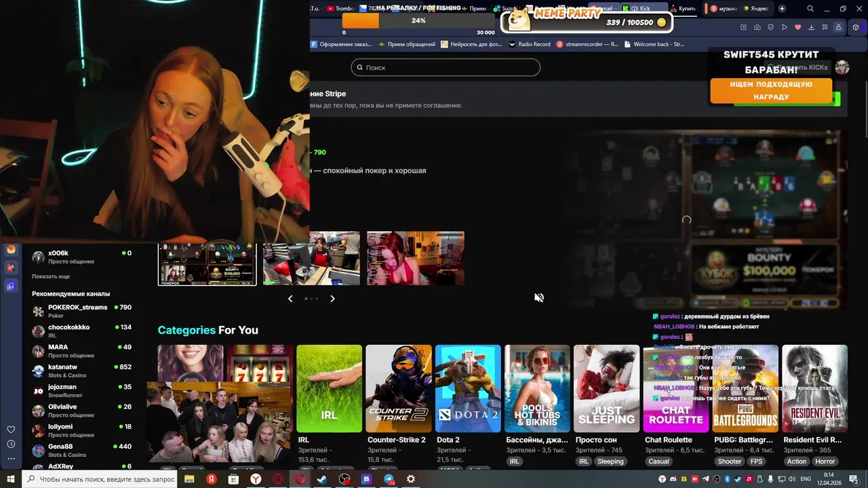Image resolution: width=868 pixels, height=488 pixels.
Task: Open the Нейросеть для фот... bookmark
Action: pos(471,44)
